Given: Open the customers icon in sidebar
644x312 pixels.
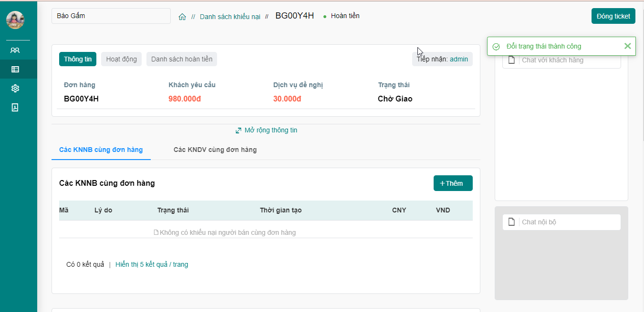Looking at the screenshot, I should click(15, 50).
